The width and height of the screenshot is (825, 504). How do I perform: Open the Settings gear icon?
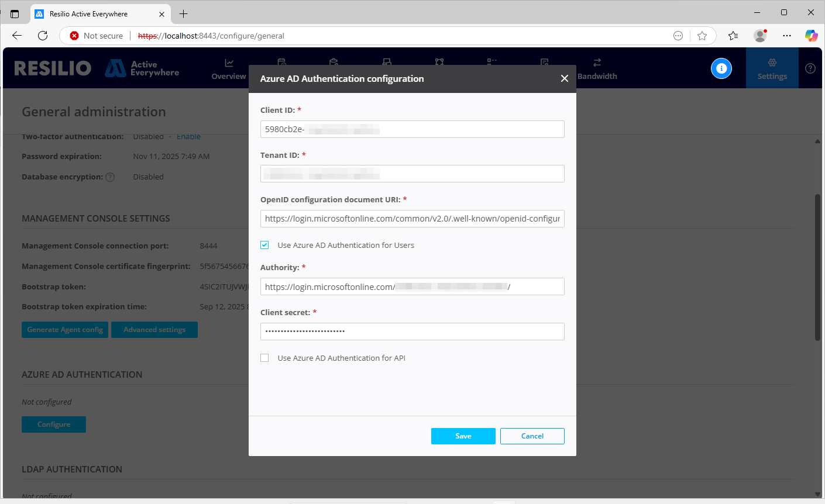(x=772, y=67)
